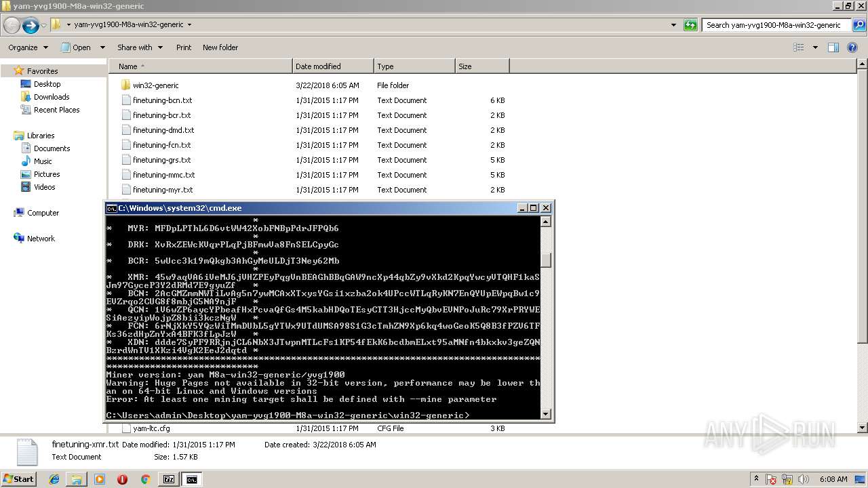This screenshot has width=868, height=488.
Task: Open the Start menu
Action: (x=18, y=479)
